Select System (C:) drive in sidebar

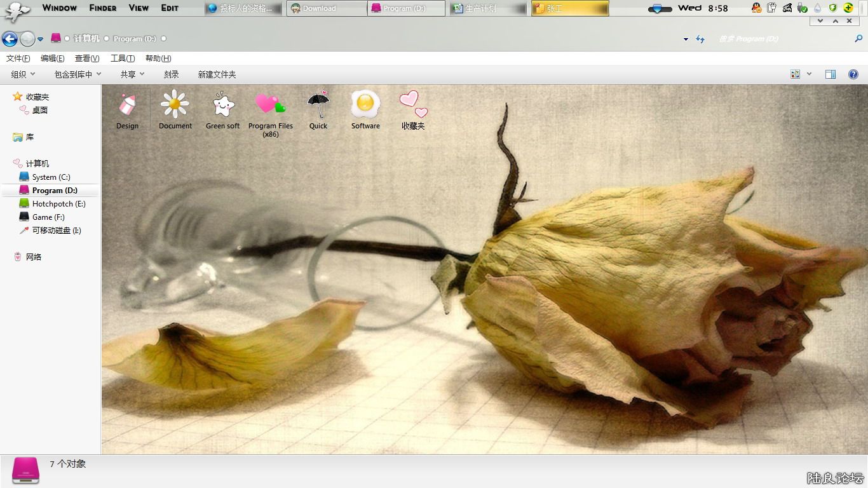(x=51, y=177)
